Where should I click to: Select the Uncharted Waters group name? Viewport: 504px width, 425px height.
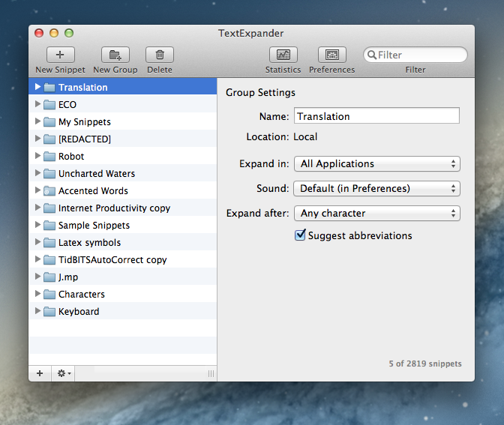pos(97,174)
